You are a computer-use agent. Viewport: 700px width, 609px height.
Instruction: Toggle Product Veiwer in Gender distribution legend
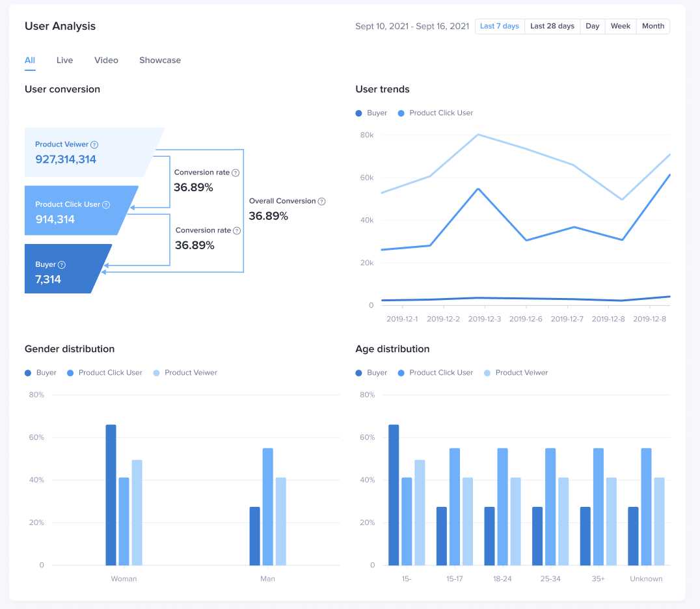(x=185, y=373)
